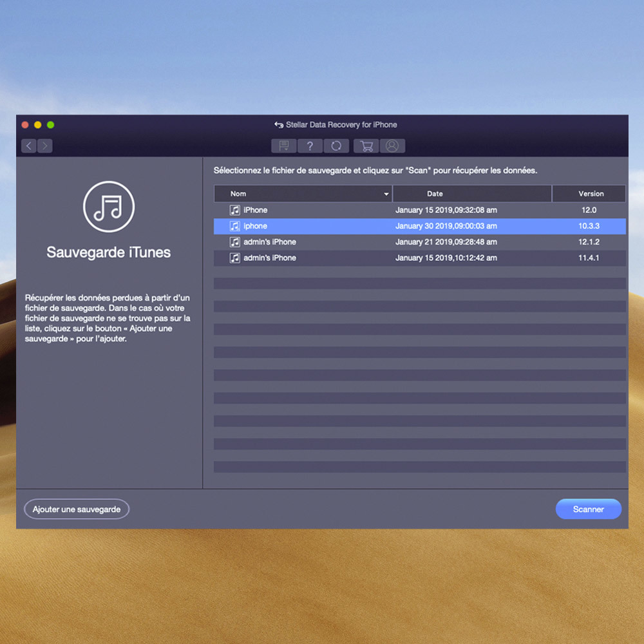Sort backups by the Nom column header
644x644 pixels.
[x=303, y=194]
